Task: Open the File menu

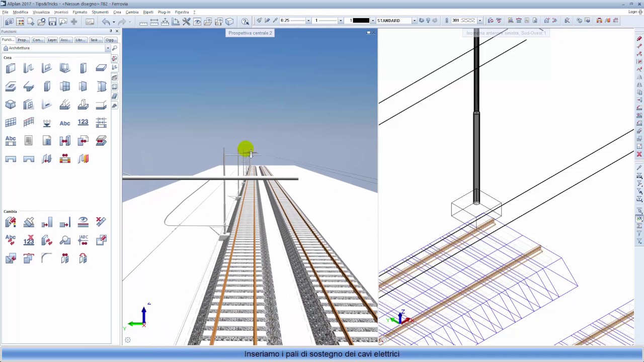Action: (x=5, y=12)
